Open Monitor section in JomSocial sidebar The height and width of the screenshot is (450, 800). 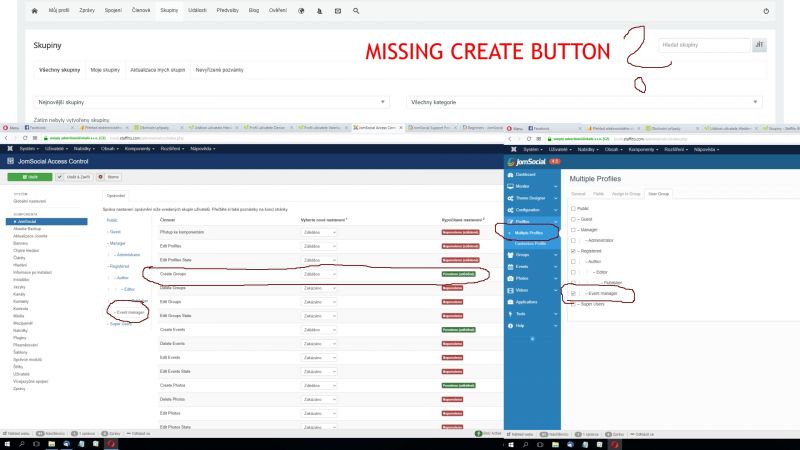531,186
